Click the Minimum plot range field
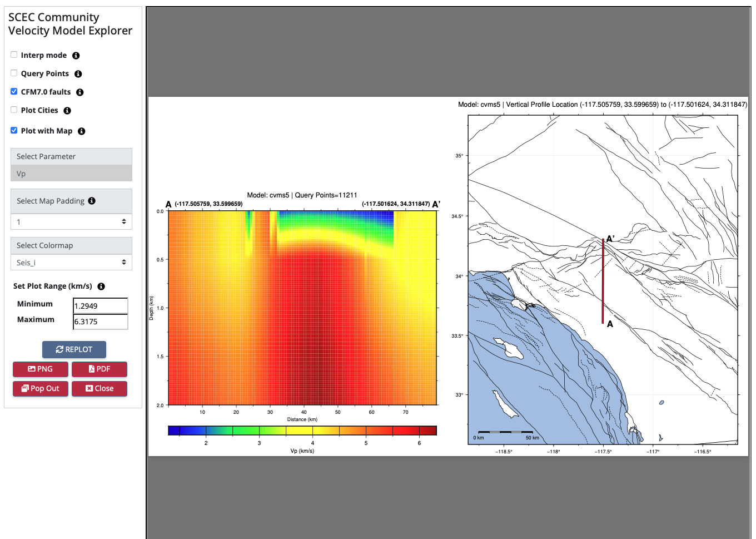The image size is (756, 539). pyautogui.click(x=101, y=306)
